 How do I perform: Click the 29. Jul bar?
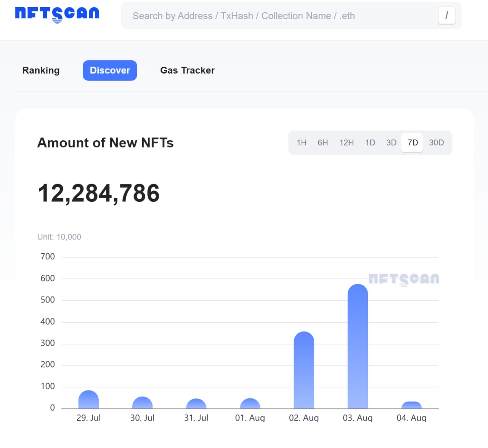point(88,400)
